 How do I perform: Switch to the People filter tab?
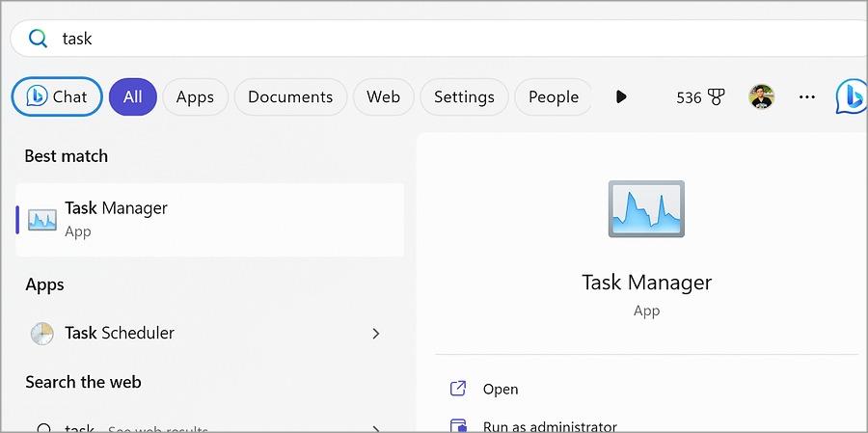coord(553,96)
